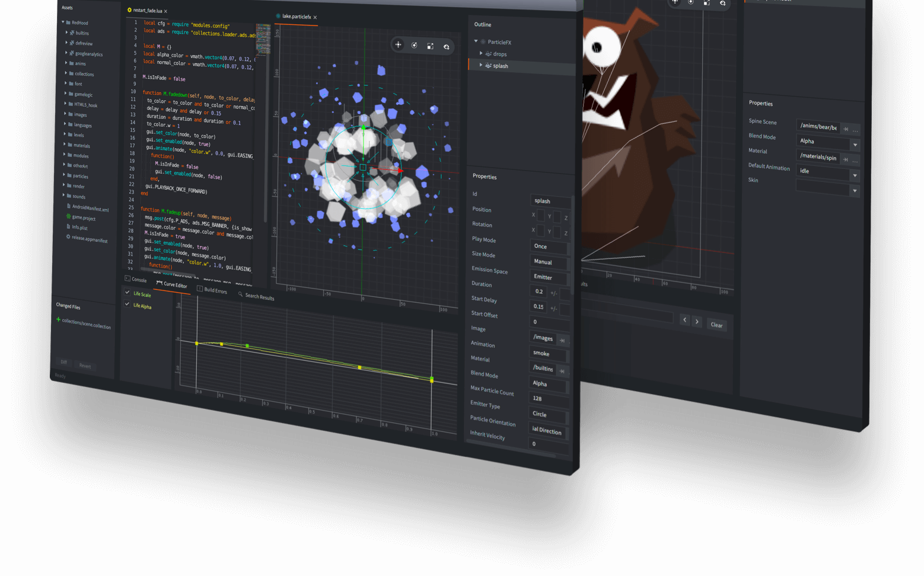
Task: Click the drops emitter icon in Outline
Action: [x=489, y=53]
